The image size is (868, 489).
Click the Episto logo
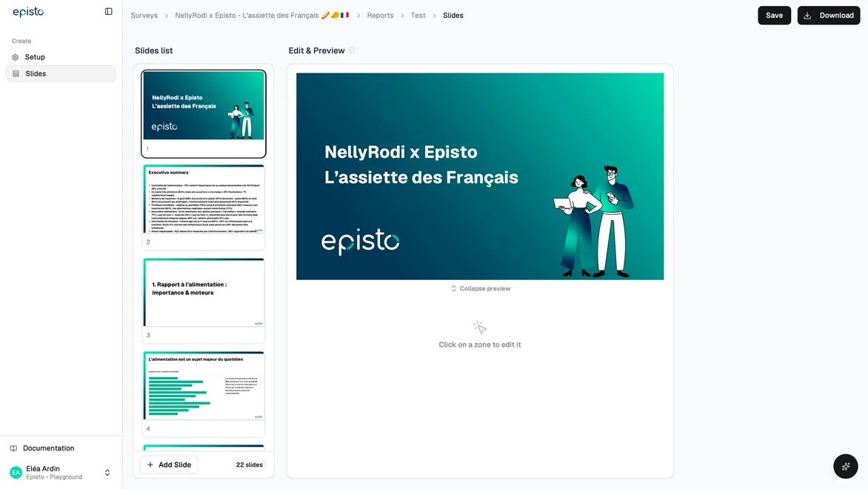point(28,12)
